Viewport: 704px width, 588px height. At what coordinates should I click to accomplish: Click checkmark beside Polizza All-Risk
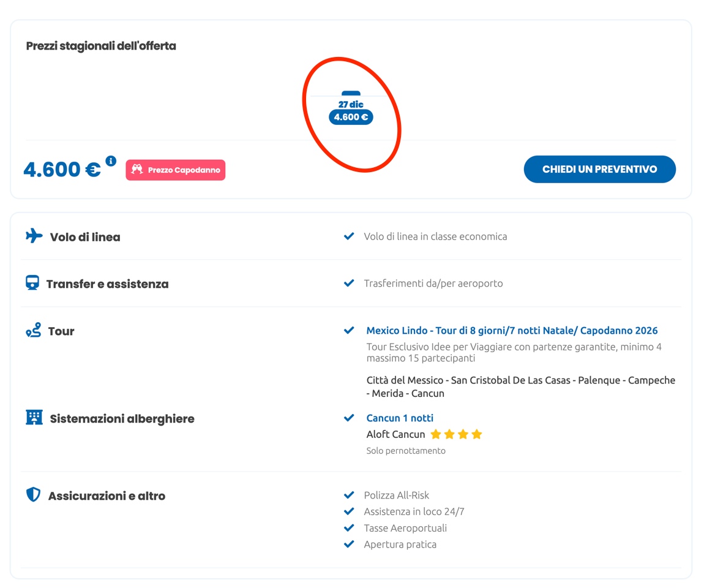click(x=349, y=495)
